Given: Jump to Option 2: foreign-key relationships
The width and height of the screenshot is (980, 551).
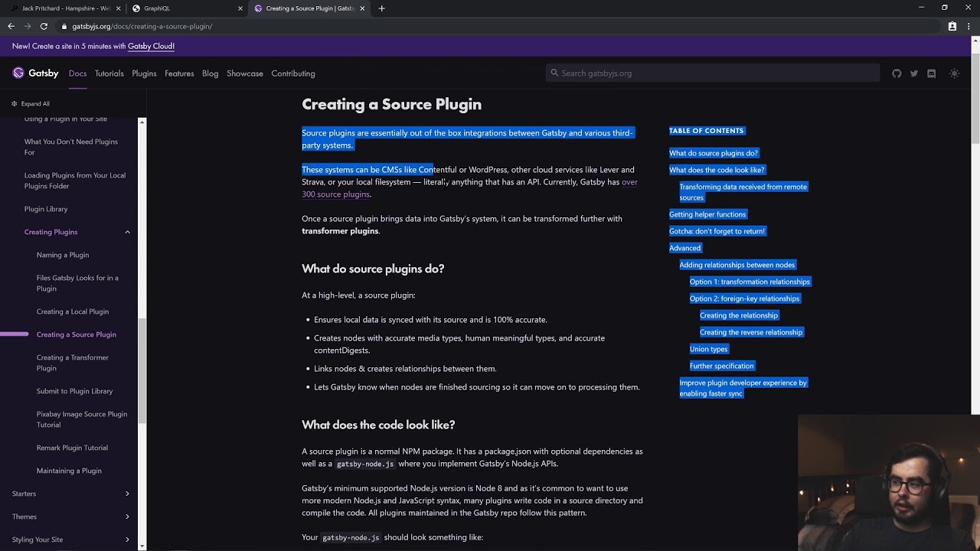Looking at the screenshot, I should tap(744, 298).
